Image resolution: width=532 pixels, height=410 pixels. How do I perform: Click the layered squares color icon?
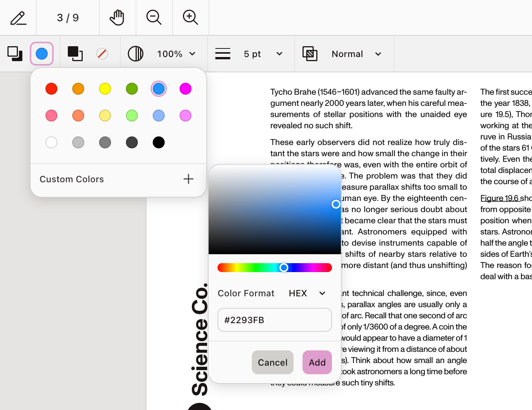pos(15,54)
